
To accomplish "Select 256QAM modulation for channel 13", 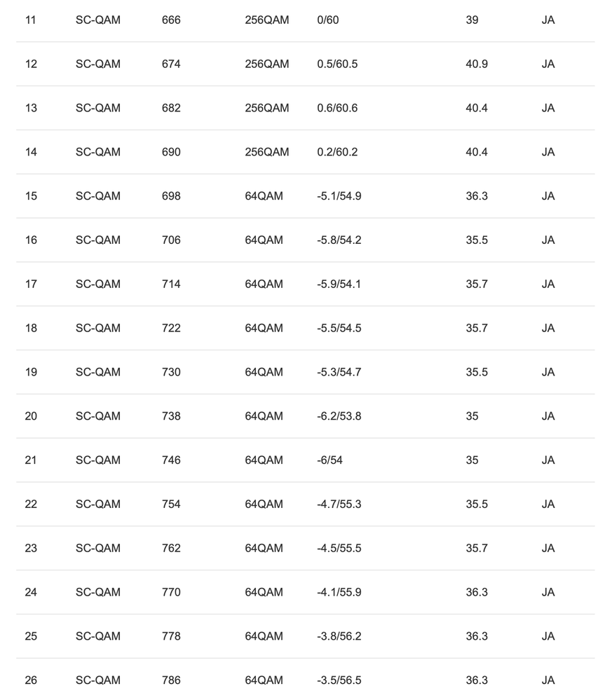I will pos(266,108).
